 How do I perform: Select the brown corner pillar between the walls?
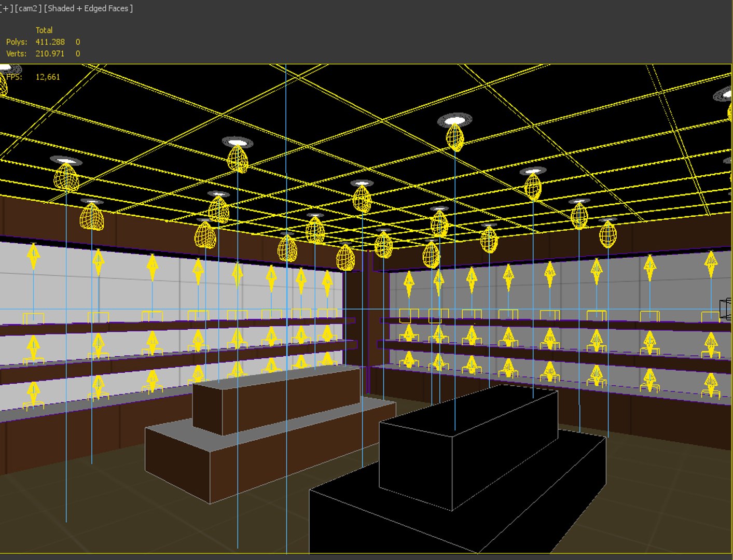pos(366,321)
